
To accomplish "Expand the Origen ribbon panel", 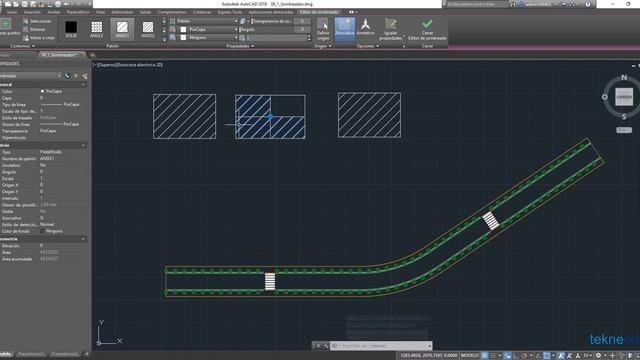I will (322, 46).
